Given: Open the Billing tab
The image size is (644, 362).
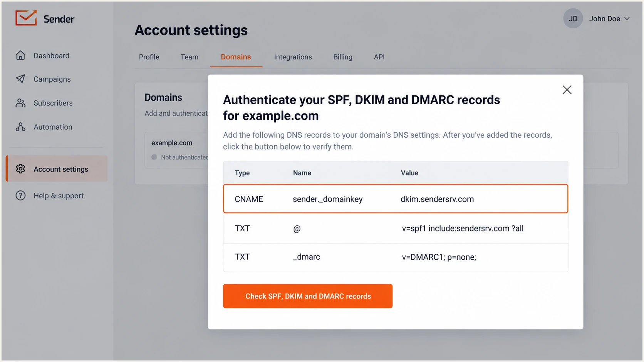Looking at the screenshot, I should pos(343,57).
